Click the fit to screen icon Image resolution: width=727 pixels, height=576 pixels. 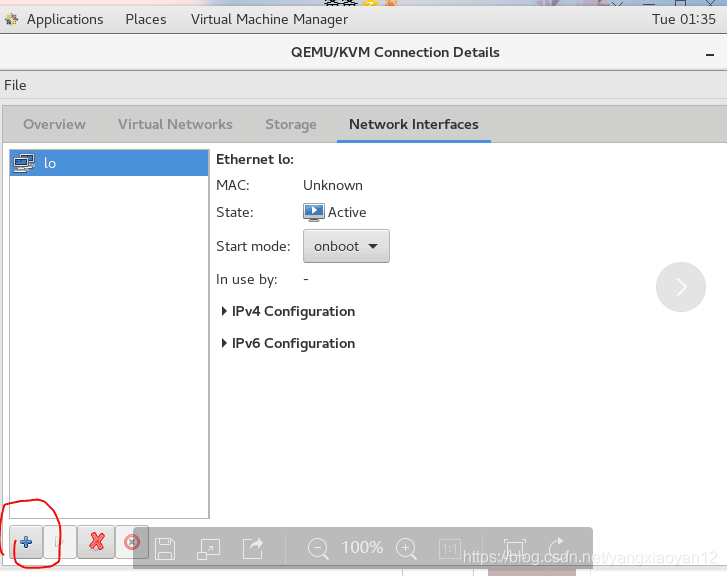point(515,549)
